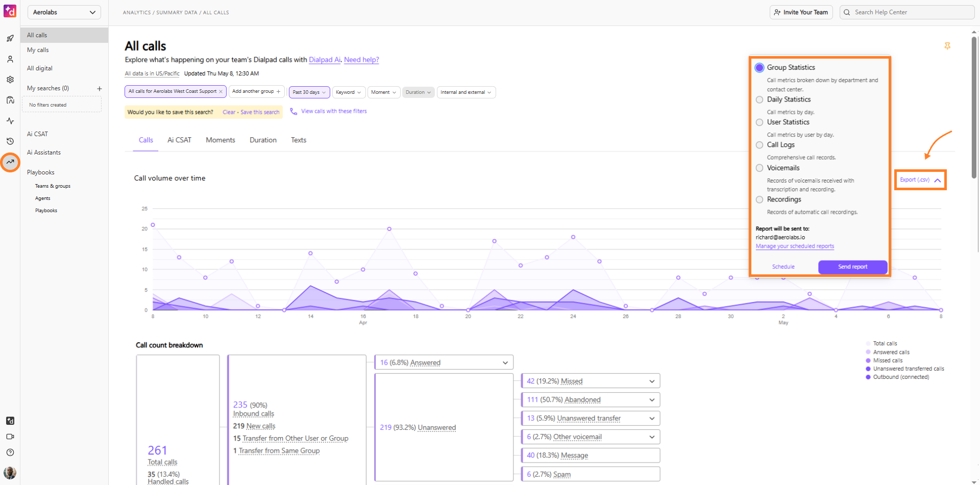
Task: Open All calls in the sidebar
Action: tap(64, 35)
